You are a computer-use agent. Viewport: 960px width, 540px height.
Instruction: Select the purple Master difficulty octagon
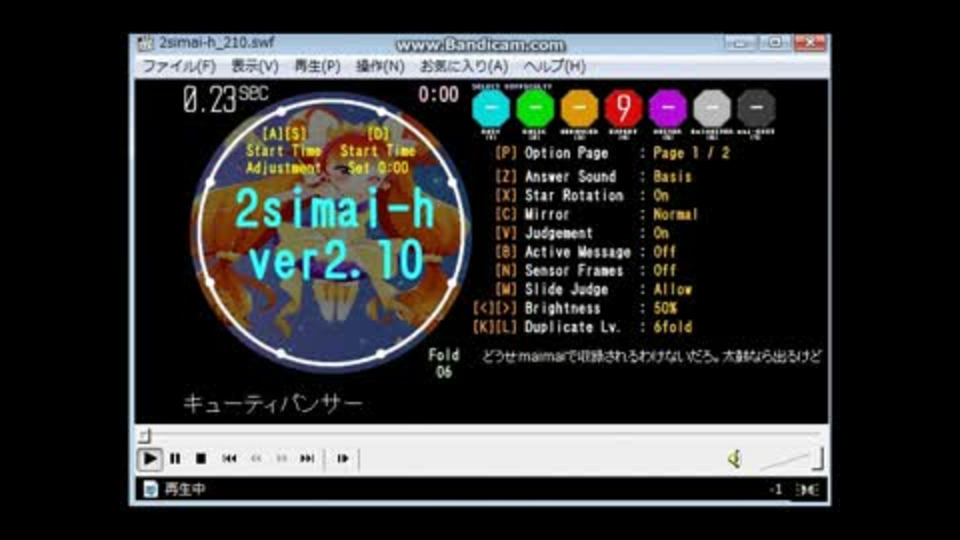pyautogui.click(x=668, y=108)
